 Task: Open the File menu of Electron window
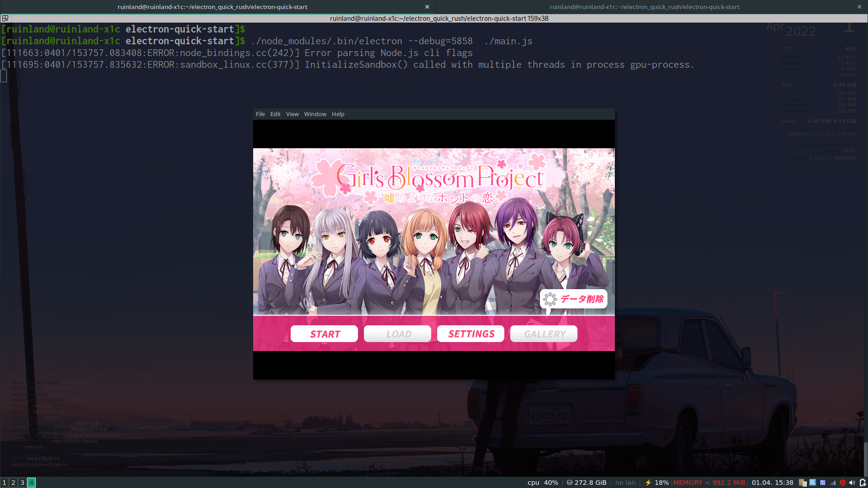[x=260, y=114]
